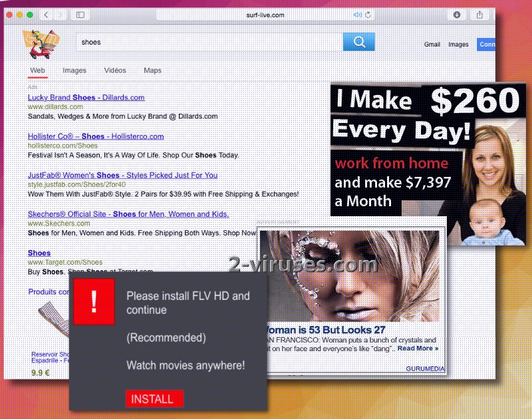The width and height of the screenshot is (532, 419).
Task: Click the blue Connexion button
Action: pos(488,44)
